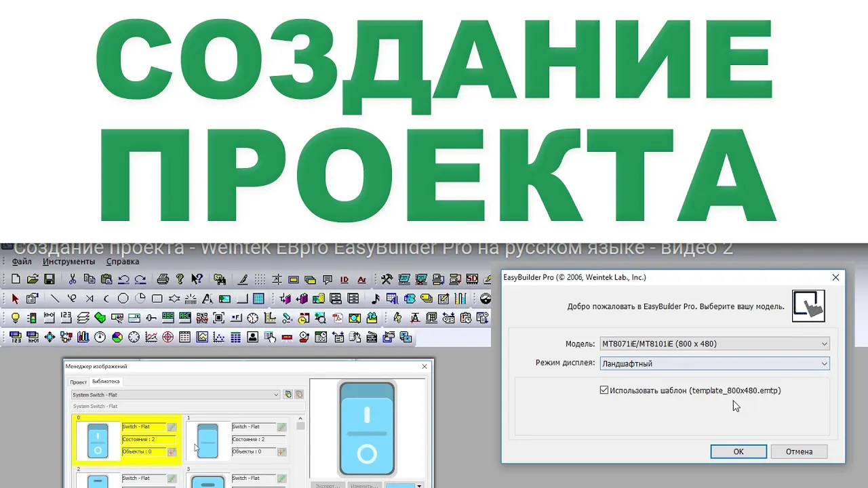Open the Файл menu
Image resolution: width=868 pixels, height=488 pixels.
22,262
